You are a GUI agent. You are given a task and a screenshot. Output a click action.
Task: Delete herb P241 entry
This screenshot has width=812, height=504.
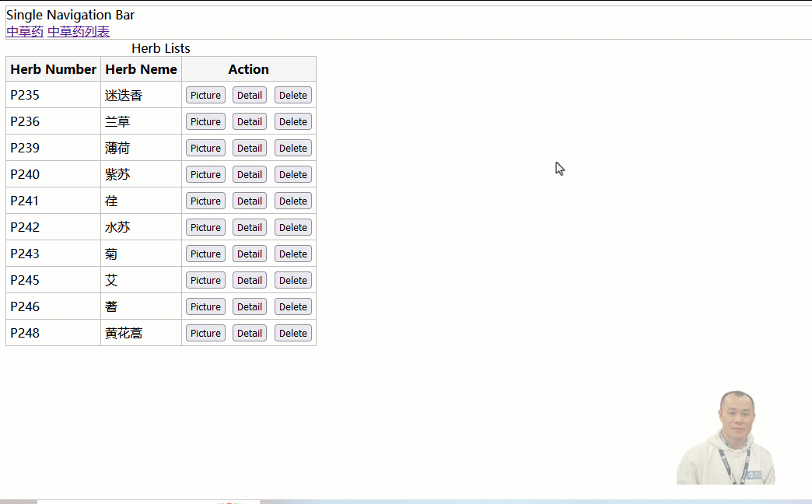293,201
